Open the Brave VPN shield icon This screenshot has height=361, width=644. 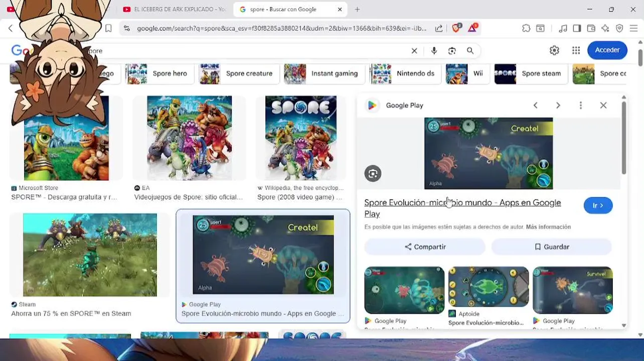[x=619, y=29]
